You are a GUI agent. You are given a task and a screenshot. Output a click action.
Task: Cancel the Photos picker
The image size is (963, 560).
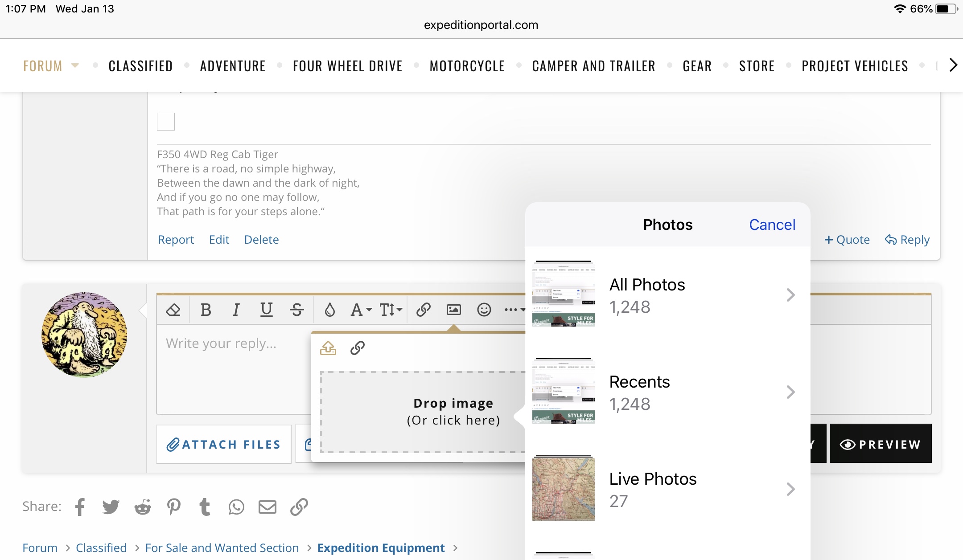click(772, 225)
